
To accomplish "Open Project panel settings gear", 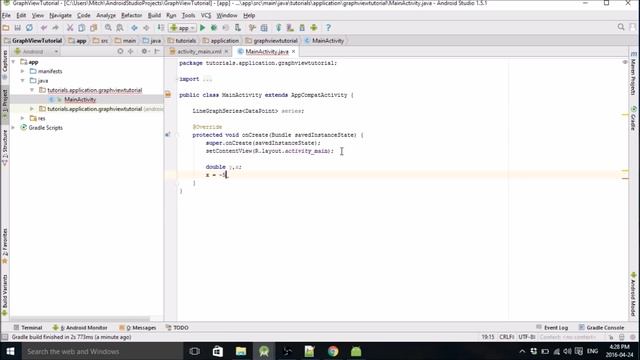I will (x=144, y=51).
